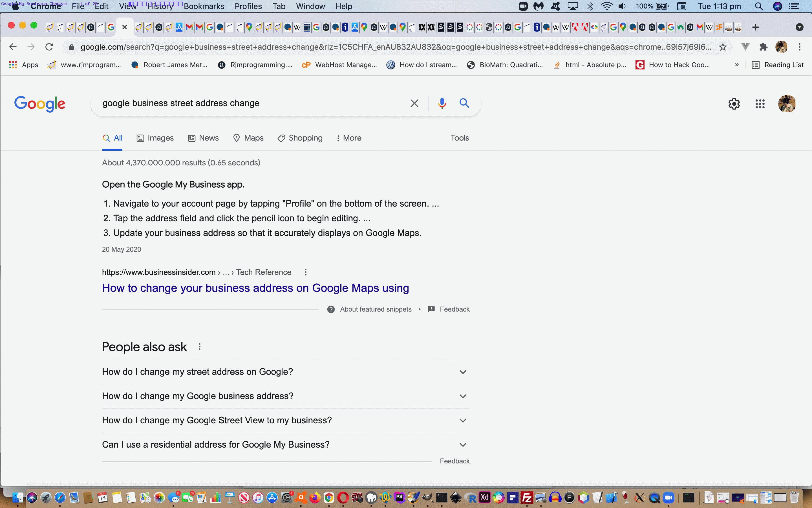Expand 'Can I use a residential address' question
The height and width of the screenshot is (508, 812).
point(286,444)
